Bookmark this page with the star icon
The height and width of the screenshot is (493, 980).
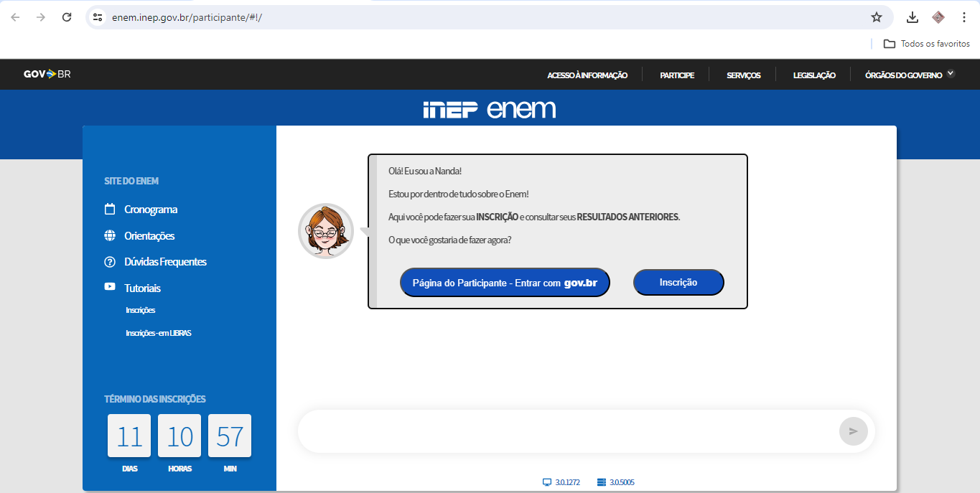click(x=877, y=17)
